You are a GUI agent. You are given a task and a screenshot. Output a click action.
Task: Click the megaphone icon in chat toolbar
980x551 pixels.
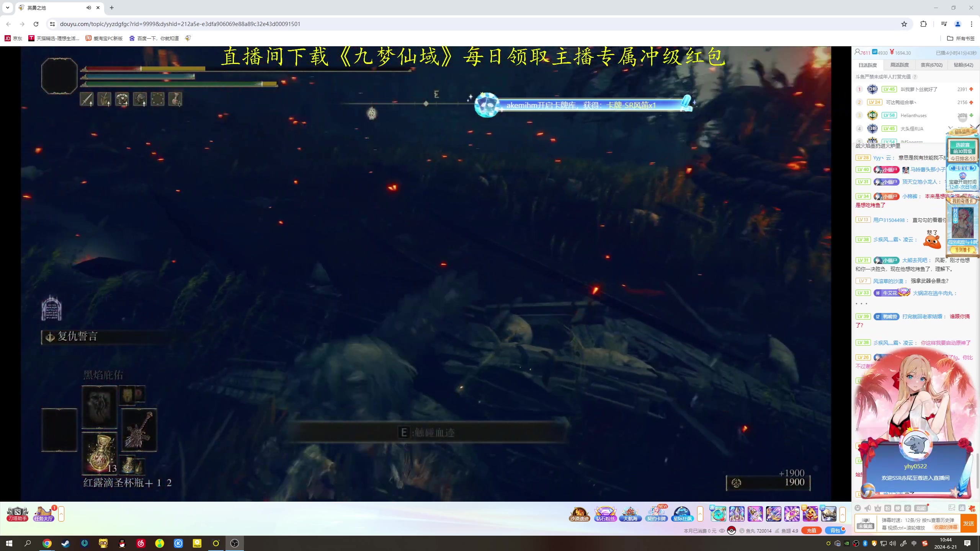pyautogui.click(x=868, y=508)
